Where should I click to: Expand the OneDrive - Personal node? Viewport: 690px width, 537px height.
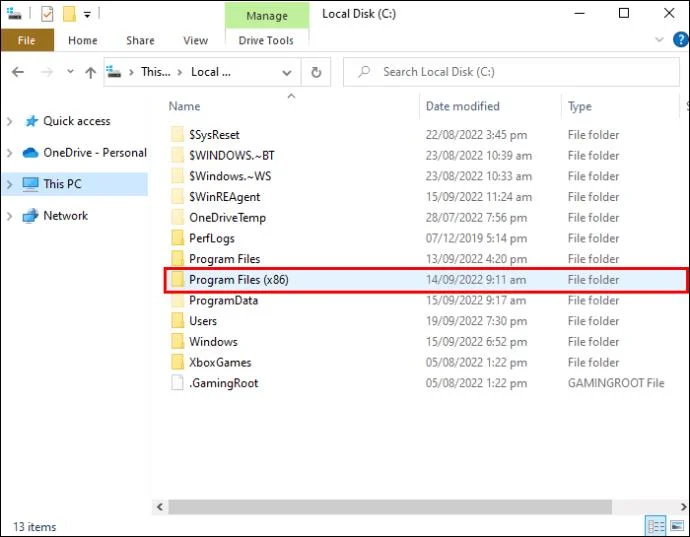[10, 153]
